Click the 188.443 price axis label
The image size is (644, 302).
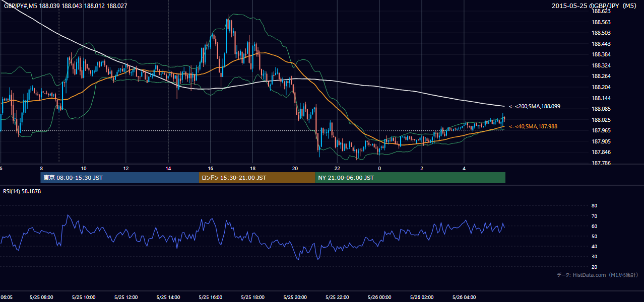click(x=601, y=44)
